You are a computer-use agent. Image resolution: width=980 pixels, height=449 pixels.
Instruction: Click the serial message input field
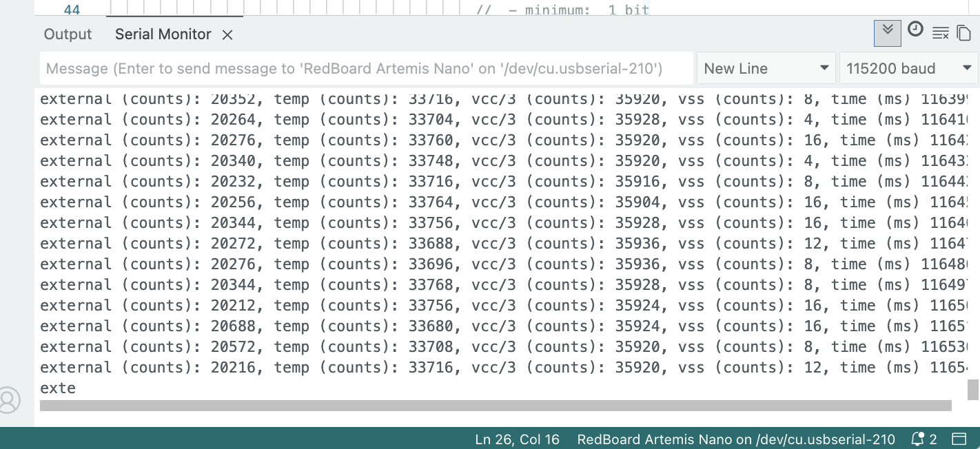(x=365, y=69)
